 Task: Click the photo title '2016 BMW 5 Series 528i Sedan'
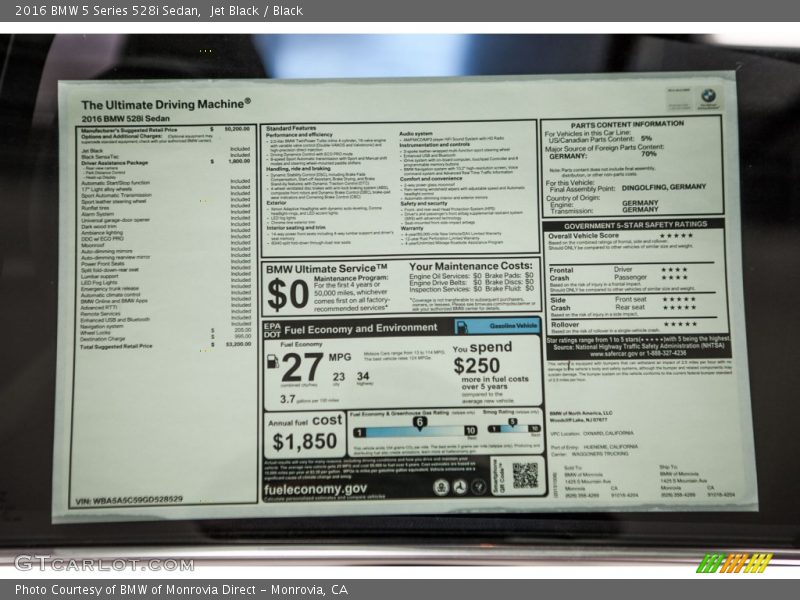click(x=100, y=10)
